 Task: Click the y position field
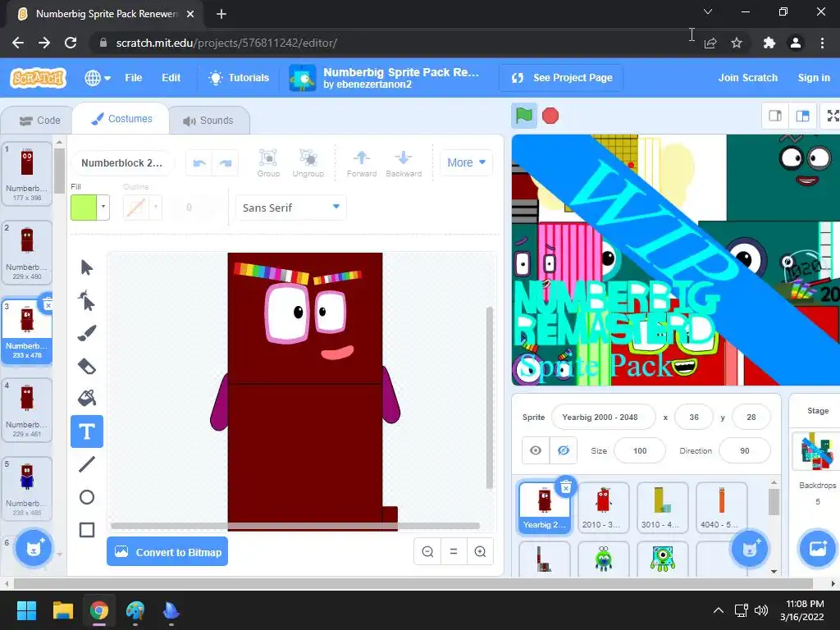[x=751, y=418]
